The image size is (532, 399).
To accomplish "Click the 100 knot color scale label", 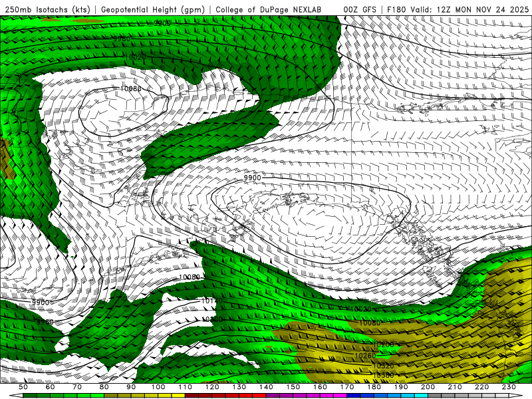I will point(158,387).
